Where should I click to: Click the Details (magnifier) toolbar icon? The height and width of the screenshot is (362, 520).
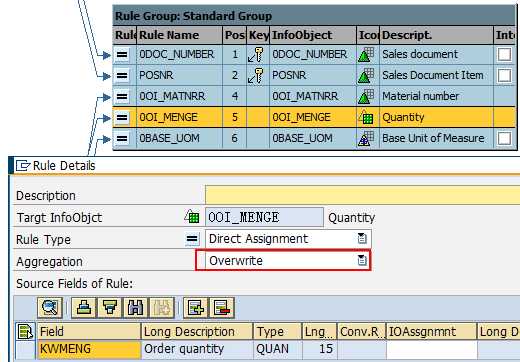[50, 307]
